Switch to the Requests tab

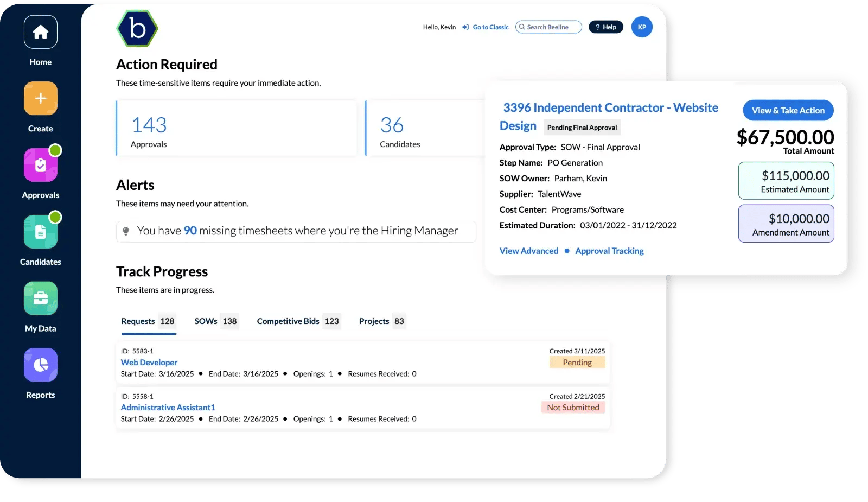click(148, 321)
